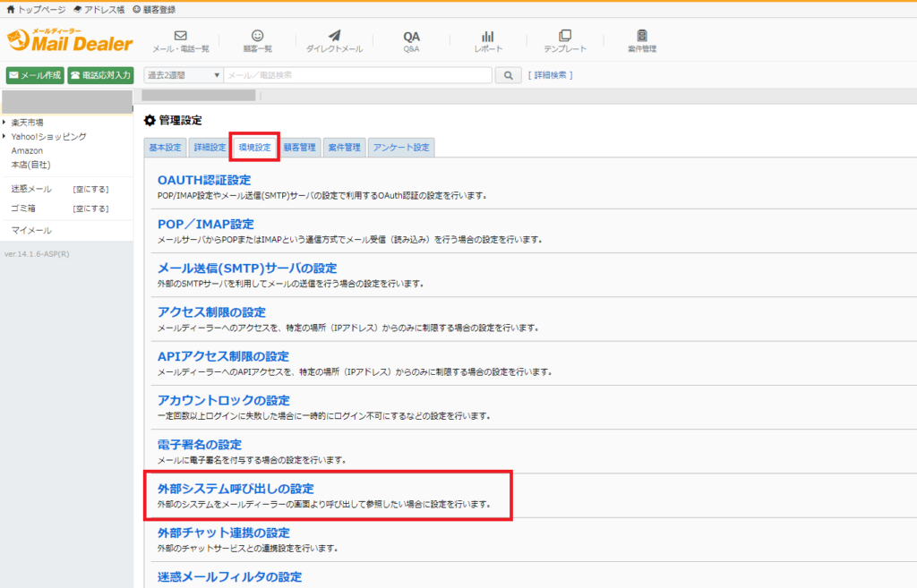Open 外部システム呼び出しの設定 link
917x588 pixels.
[x=236, y=488]
